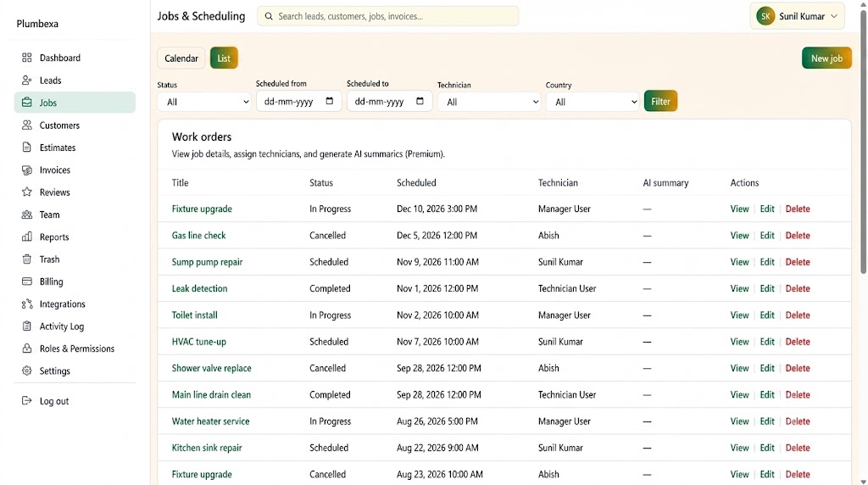The width and height of the screenshot is (868, 485).
Task: Click the Technician column header
Action: 558,182
